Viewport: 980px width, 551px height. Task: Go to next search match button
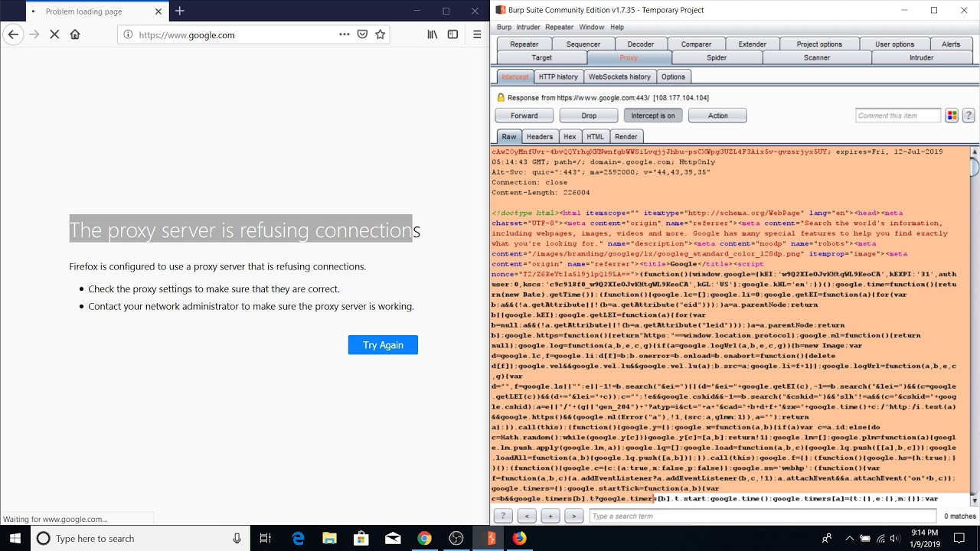(x=574, y=516)
